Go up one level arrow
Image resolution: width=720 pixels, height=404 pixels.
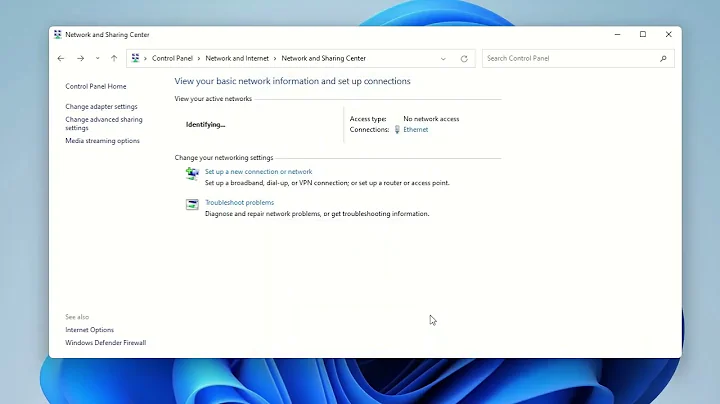[x=114, y=58]
